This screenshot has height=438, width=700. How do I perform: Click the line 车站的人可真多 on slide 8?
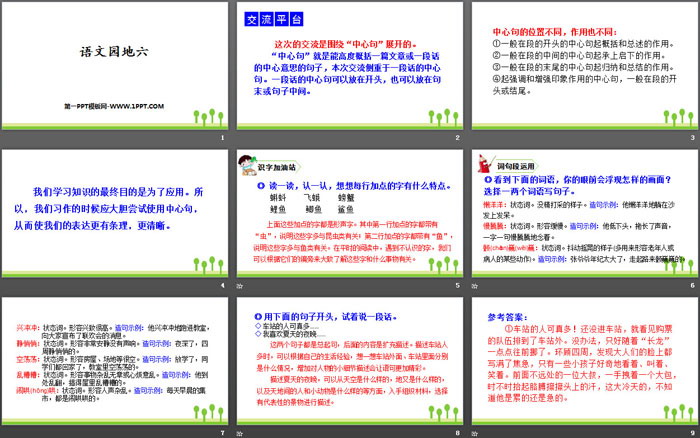tap(287, 326)
